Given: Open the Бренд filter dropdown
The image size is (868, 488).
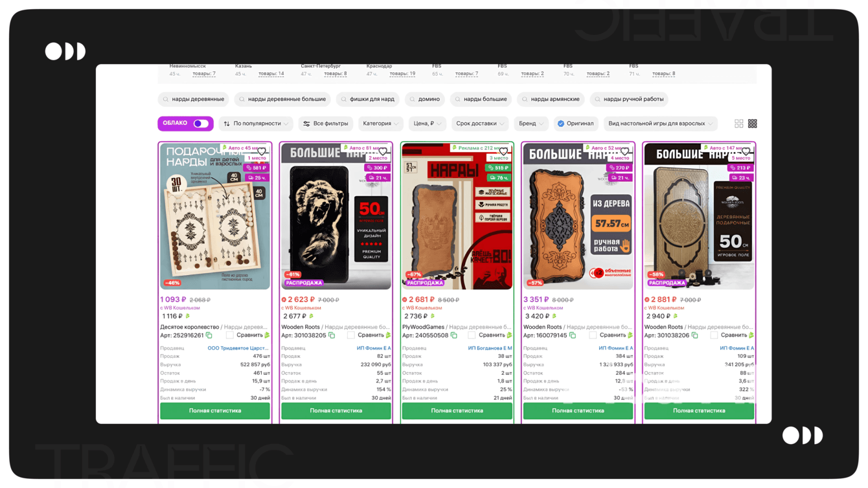Looking at the screenshot, I should pos(531,124).
